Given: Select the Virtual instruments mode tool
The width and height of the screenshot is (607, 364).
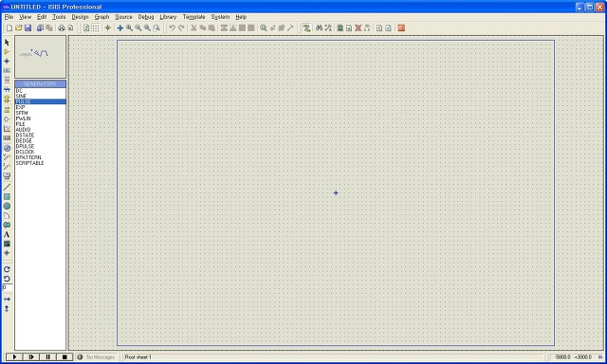Looking at the screenshot, I should [7, 176].
